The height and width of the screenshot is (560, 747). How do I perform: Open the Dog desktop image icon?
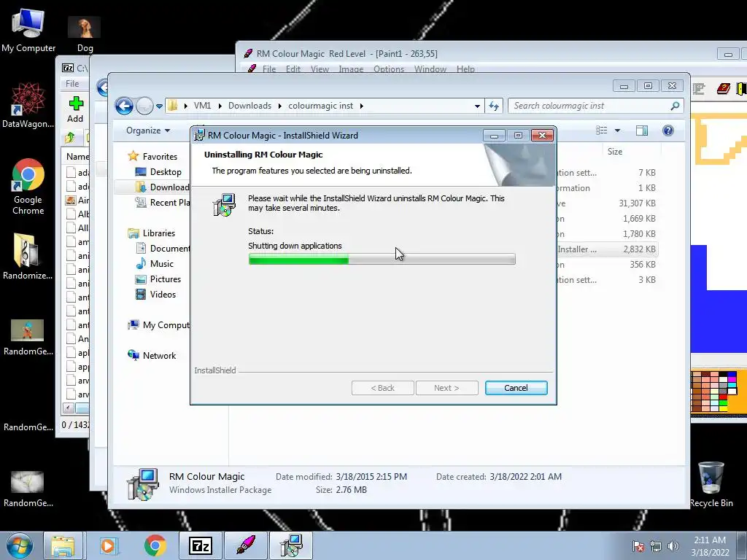pyautogui.click(x=85, y=34)
